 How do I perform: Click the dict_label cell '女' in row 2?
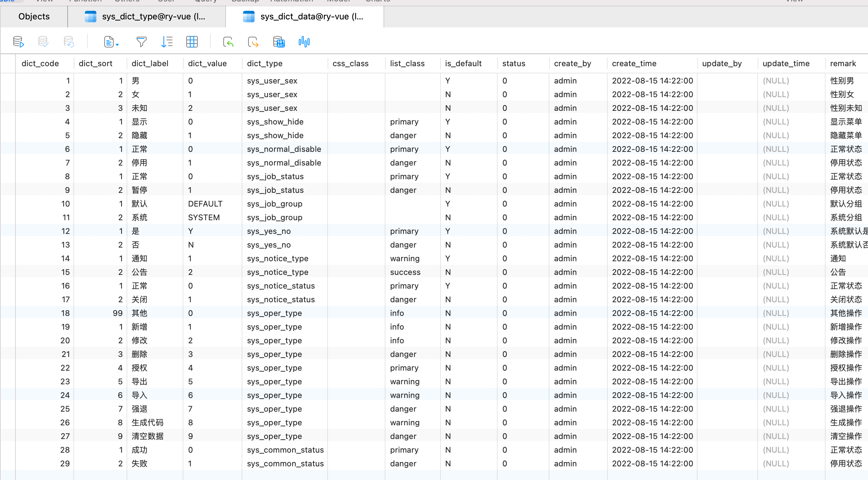tap(155, 94)
